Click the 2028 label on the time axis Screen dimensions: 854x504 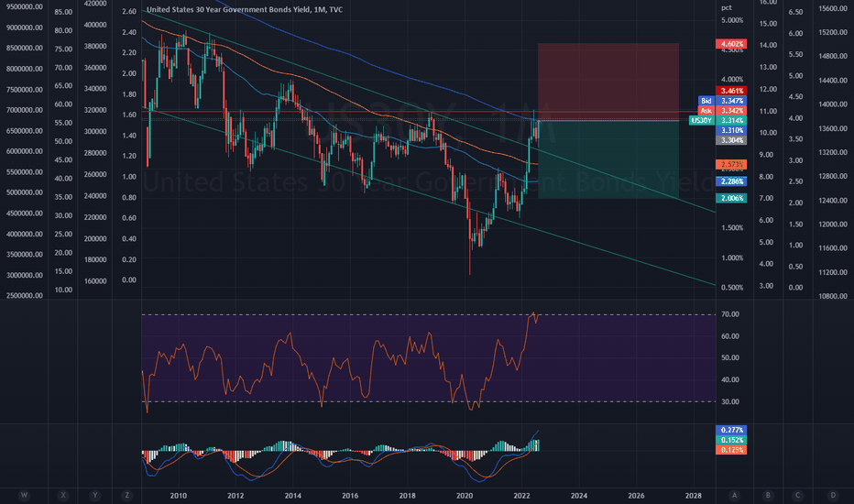click(x=693, y=495)
